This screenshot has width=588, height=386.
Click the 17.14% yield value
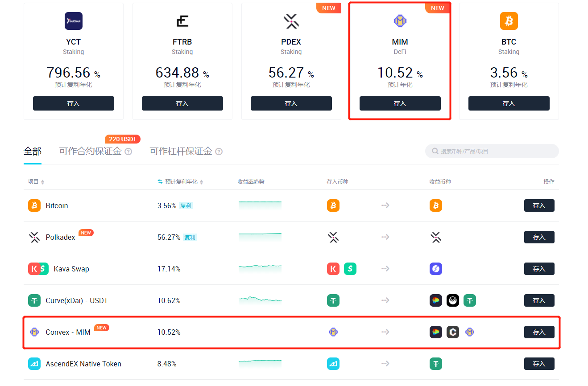click(x=169, y=269)
